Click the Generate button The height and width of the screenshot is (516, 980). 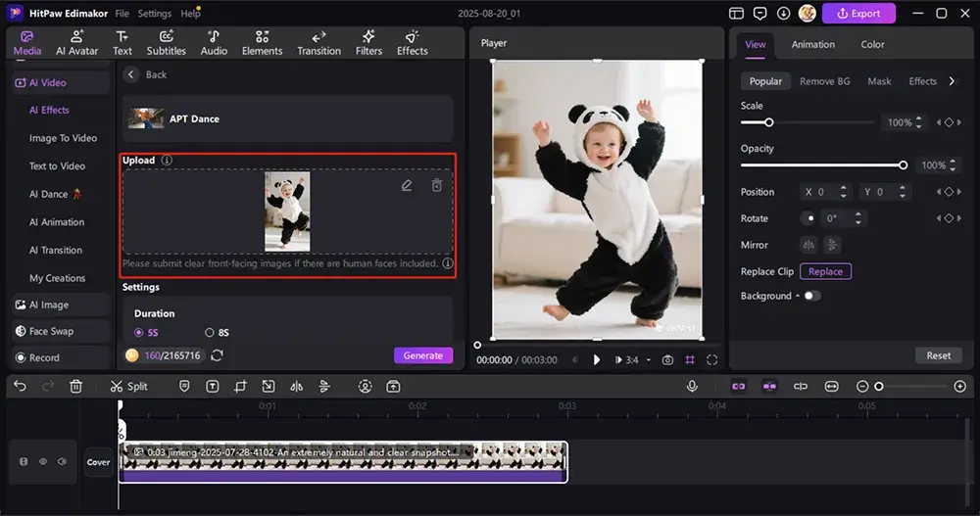click(x=423, y=355)
